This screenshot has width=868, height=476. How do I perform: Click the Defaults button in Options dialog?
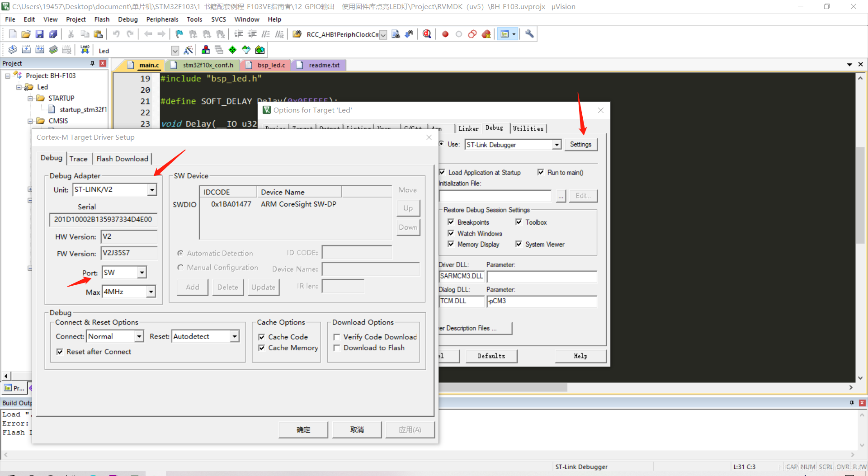(x=491, y=356)
